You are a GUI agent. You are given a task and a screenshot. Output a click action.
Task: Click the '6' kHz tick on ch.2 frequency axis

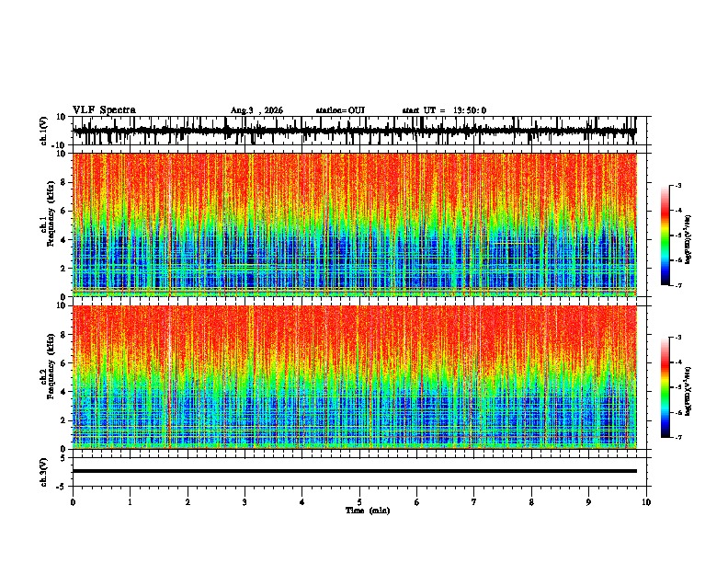(x=63, y=363)
